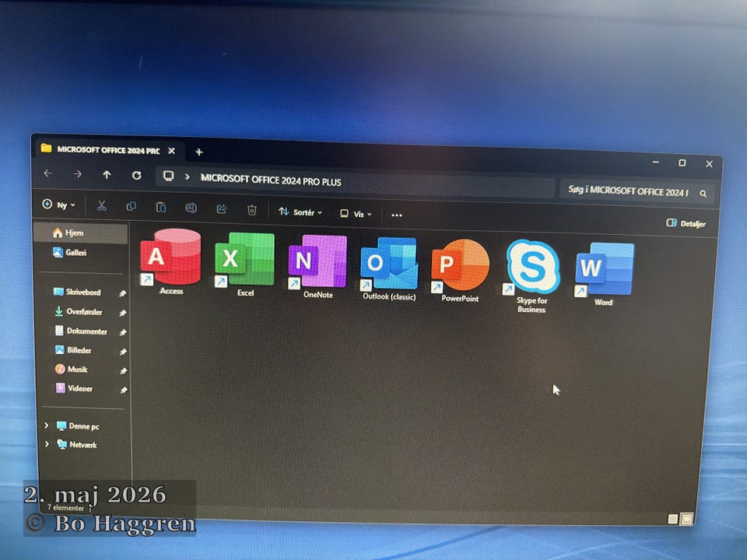Select Netværk in sidebar
Image resolution: width=747 pixels, height=560 pixels.
coord(77,444)
